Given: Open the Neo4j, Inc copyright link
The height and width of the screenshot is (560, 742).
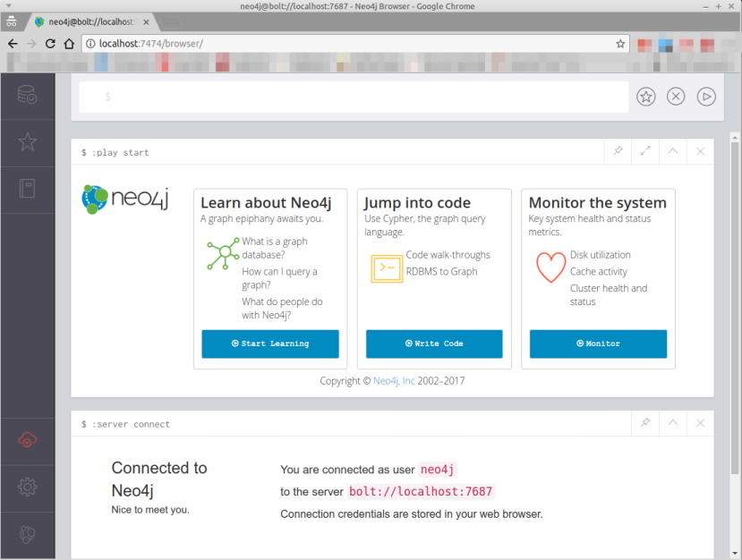Looking at the screenshot, I should click(393, 380).
